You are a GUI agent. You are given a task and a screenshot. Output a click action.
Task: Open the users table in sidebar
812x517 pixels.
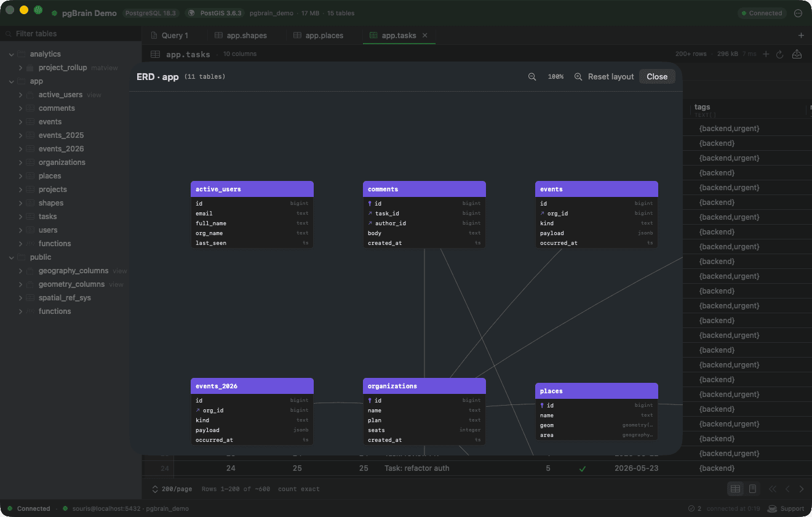click(x=48, y=230)
